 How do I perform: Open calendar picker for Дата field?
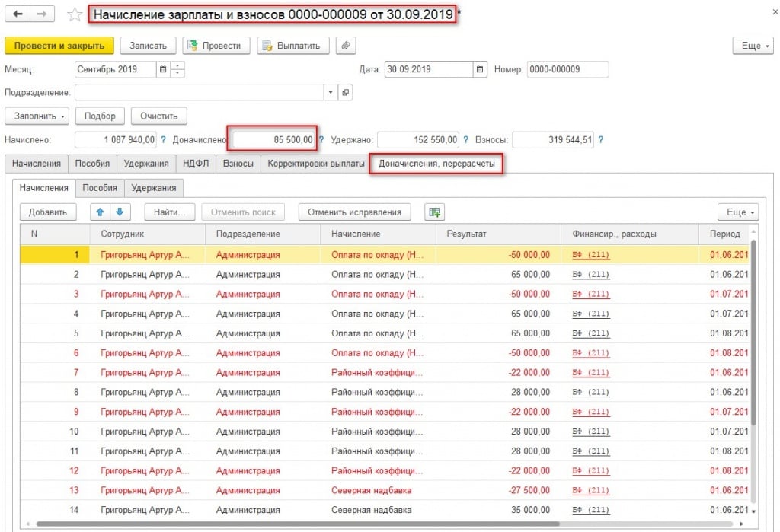[x=480, y=69]
